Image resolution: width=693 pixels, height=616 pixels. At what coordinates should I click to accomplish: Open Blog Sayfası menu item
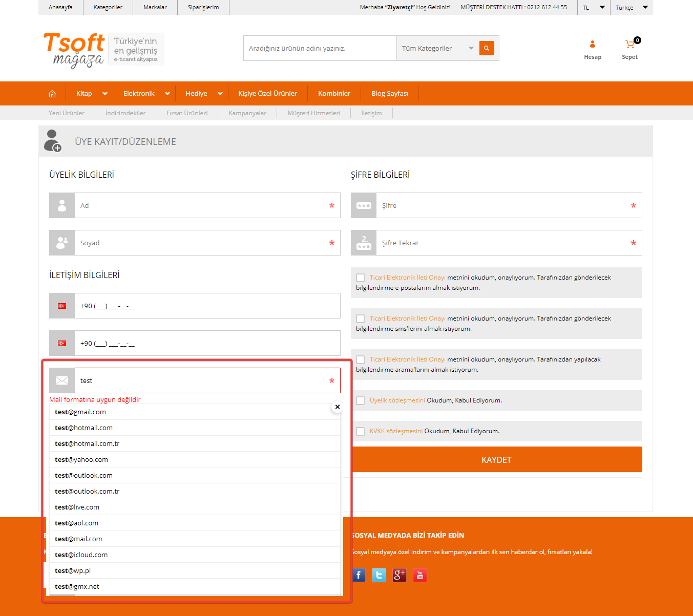coord(390,94)
